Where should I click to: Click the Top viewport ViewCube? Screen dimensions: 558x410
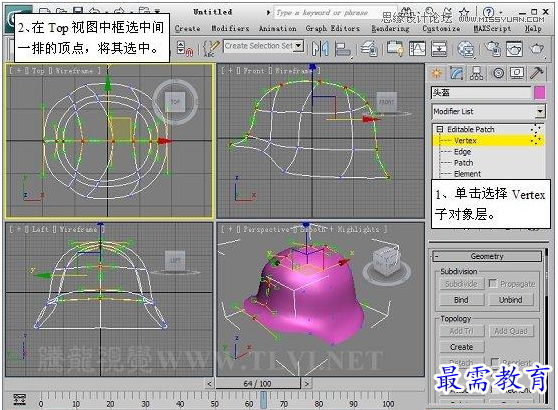[x=175, y=101]
